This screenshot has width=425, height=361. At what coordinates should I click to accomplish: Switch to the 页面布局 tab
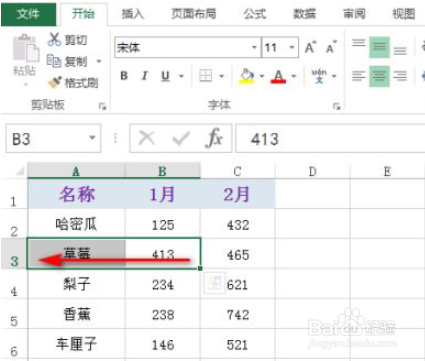(194, 14)
